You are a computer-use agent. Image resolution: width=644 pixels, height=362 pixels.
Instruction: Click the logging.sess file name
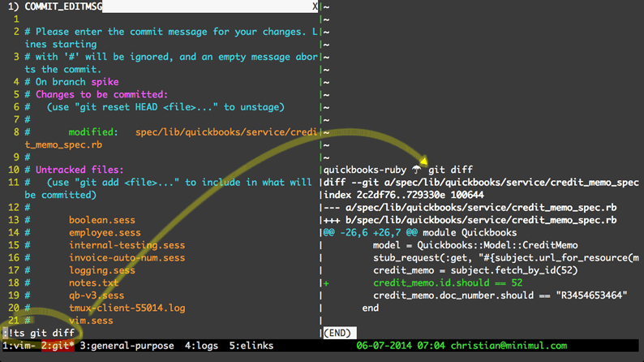point(102,270)
